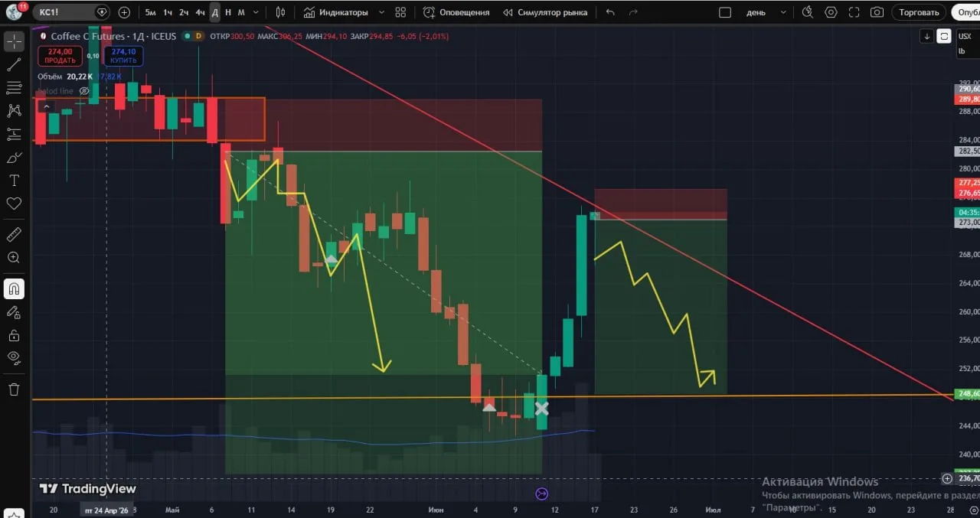This screenshot has height=518, width=980.
Task: Click the Опубликовать button
Action: (x=966, y=12)
